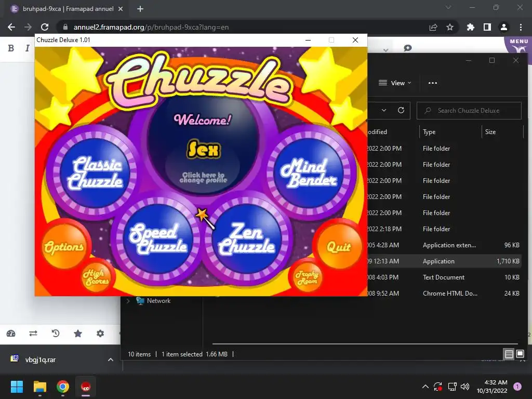Reload the Framapad page
This screenshot has height=399, width=532.
click(45, 27)
